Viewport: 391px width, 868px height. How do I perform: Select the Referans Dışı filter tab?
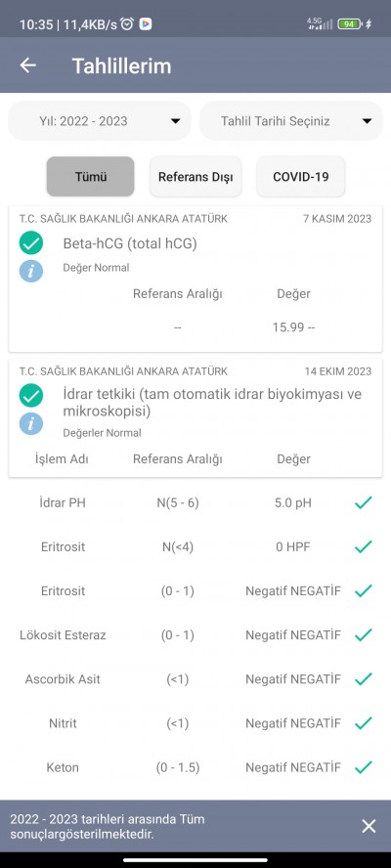195,177
